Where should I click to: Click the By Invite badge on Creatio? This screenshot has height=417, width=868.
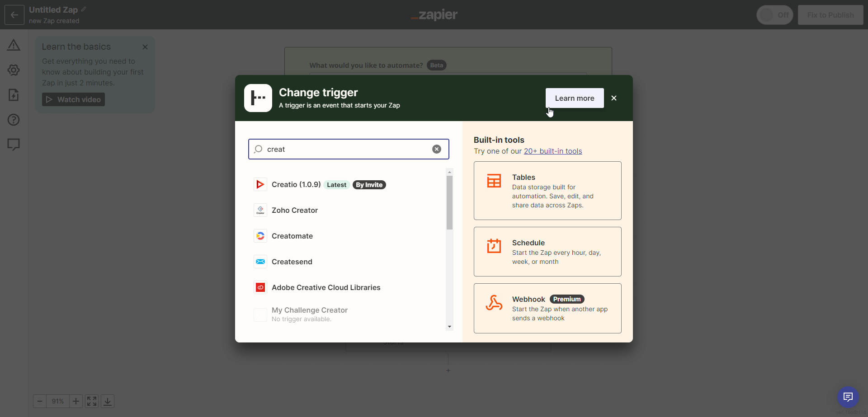369,185
